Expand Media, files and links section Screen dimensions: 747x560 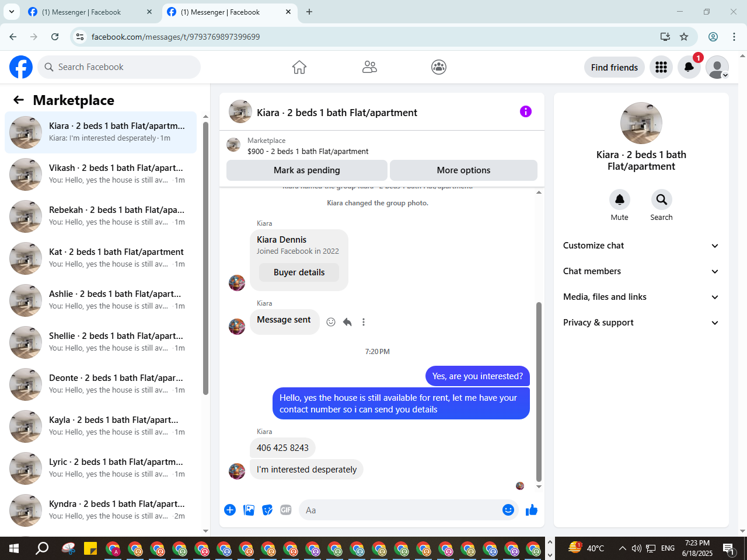(641, 297)
